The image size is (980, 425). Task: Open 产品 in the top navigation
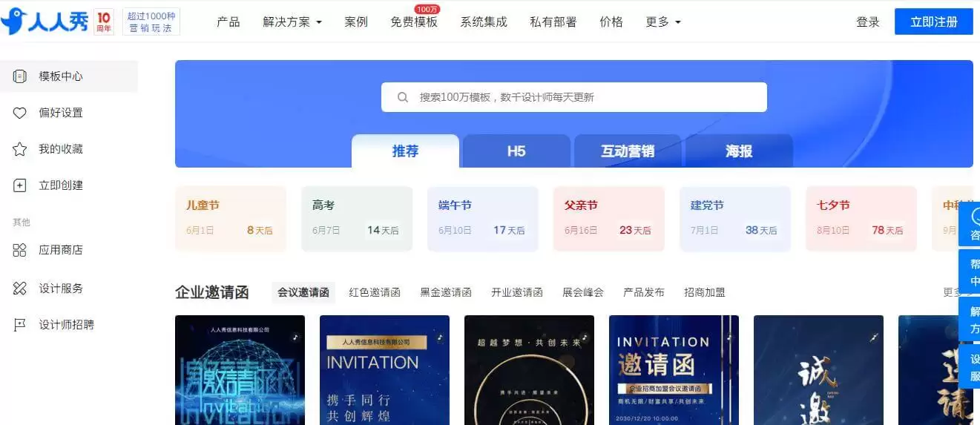click(x=228, y=22)
